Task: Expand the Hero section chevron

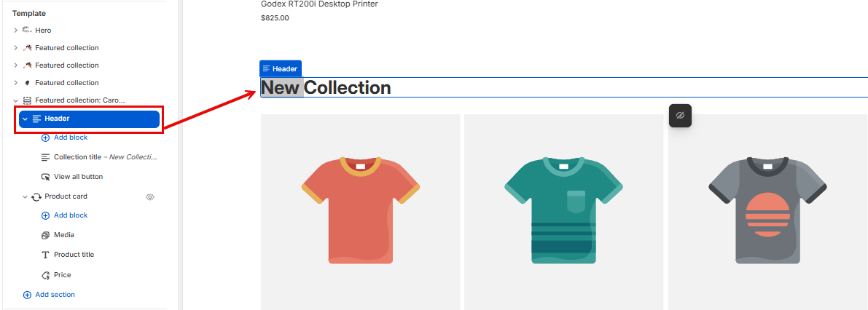Action: [x=15, y=31]
